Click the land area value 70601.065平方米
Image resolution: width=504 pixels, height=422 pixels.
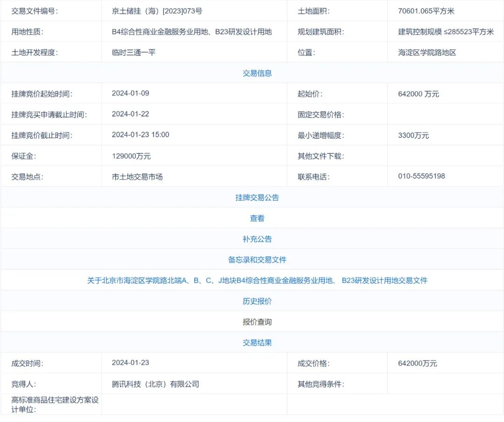tap(426, 11)
